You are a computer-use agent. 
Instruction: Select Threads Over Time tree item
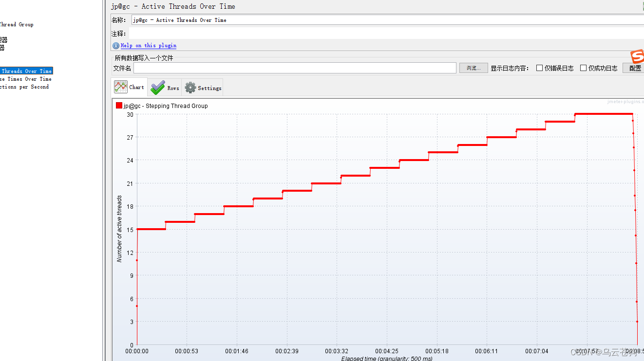coord(26,71)
